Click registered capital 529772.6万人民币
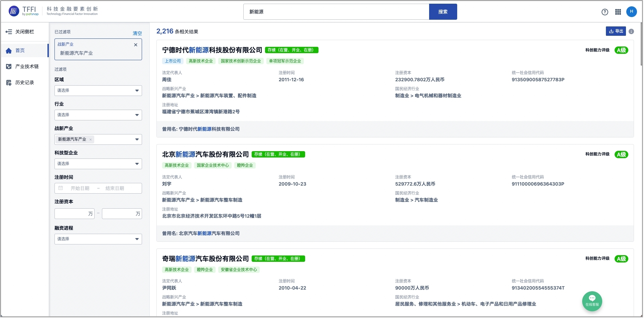This screenshot has height=318, width=644. pos(415,184)
